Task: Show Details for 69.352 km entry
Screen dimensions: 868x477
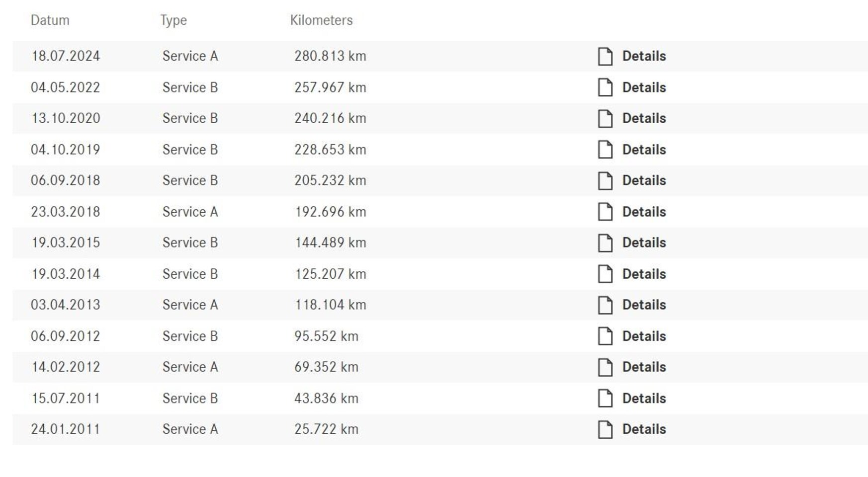Action: [644, 367]
